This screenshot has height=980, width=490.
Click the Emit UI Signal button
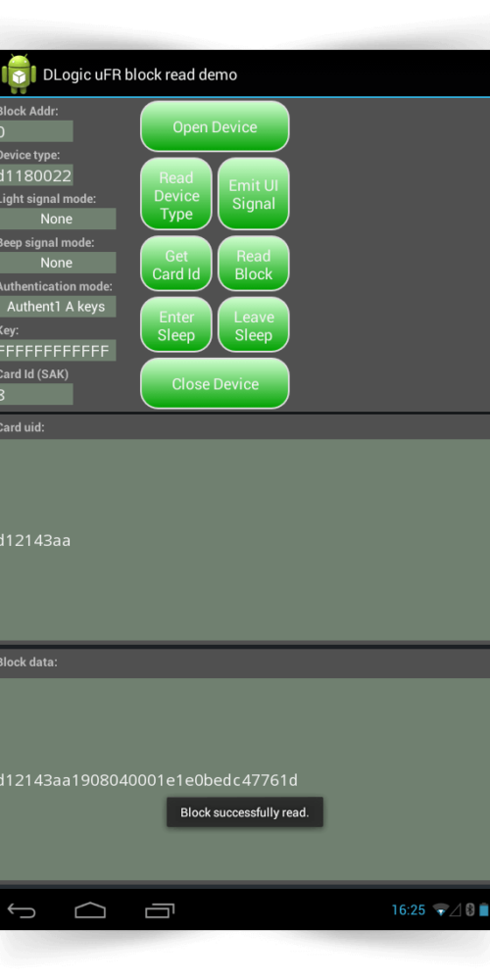pyautogui.click(x=254, y=195)
